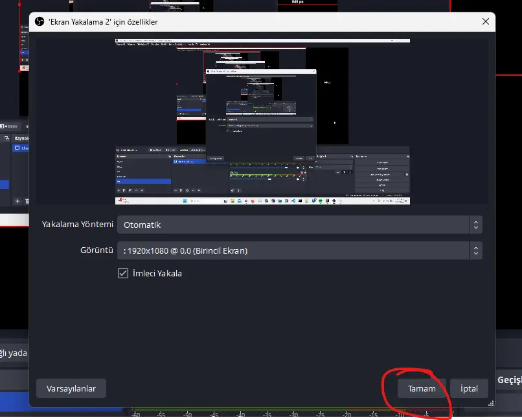Click the Kaynak panel header

pyautogui.click(x=21, y=138)
